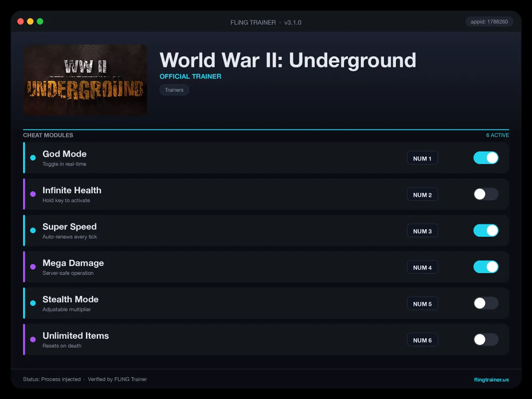The image size is (532, 399).
Task: Click the 'Resets on death' description
Action: [x=62, y=346]
